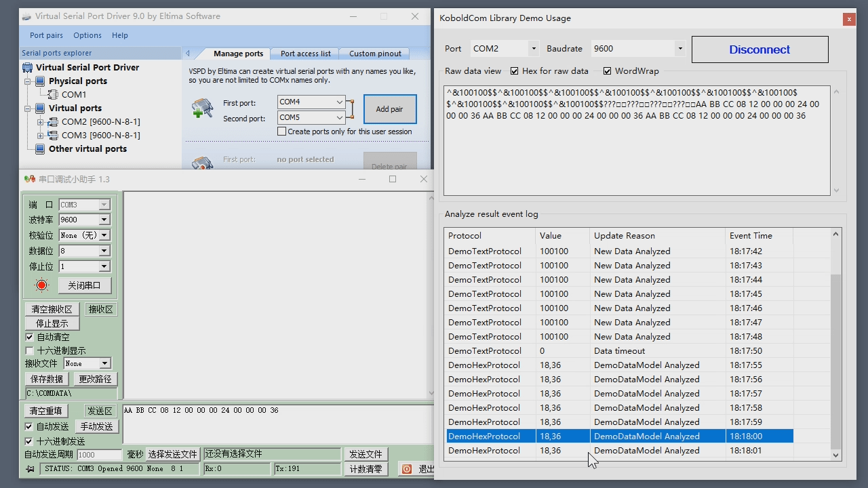Click the pin icon in the serial assistant status bar

pyautogui.click(x=30, y=469)
